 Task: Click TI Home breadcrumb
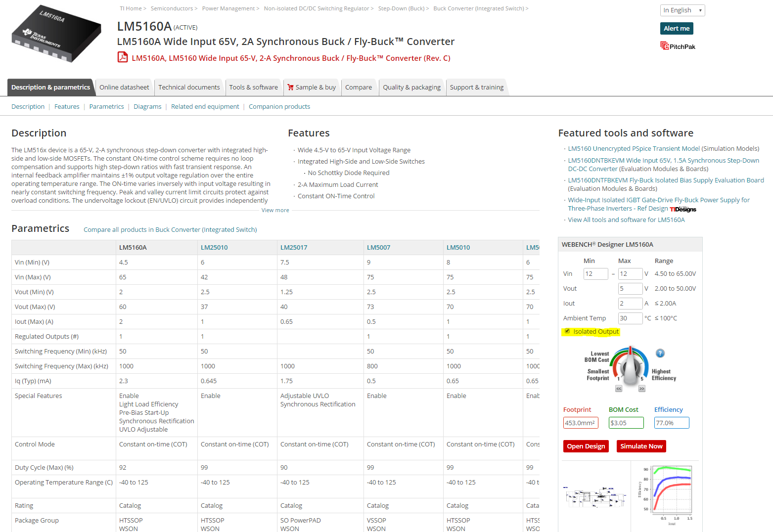click(131, 8)
